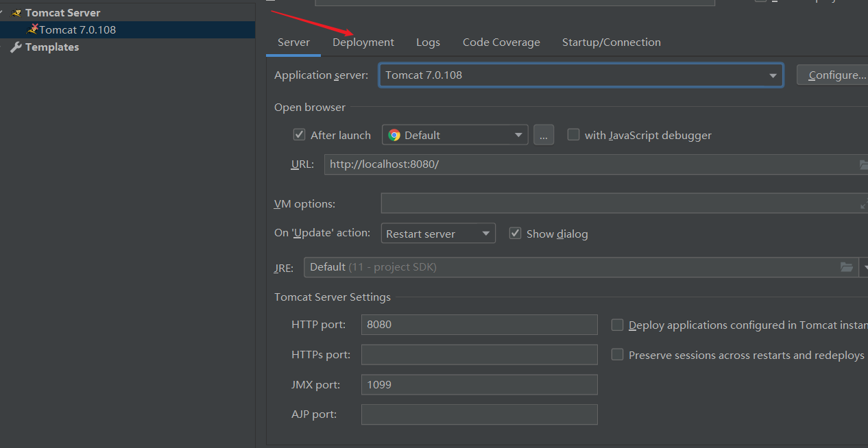Image resolution: width=868 pixels, height=448 pixels.
Task: Click the HTTP port field
Action: [479, 325]
